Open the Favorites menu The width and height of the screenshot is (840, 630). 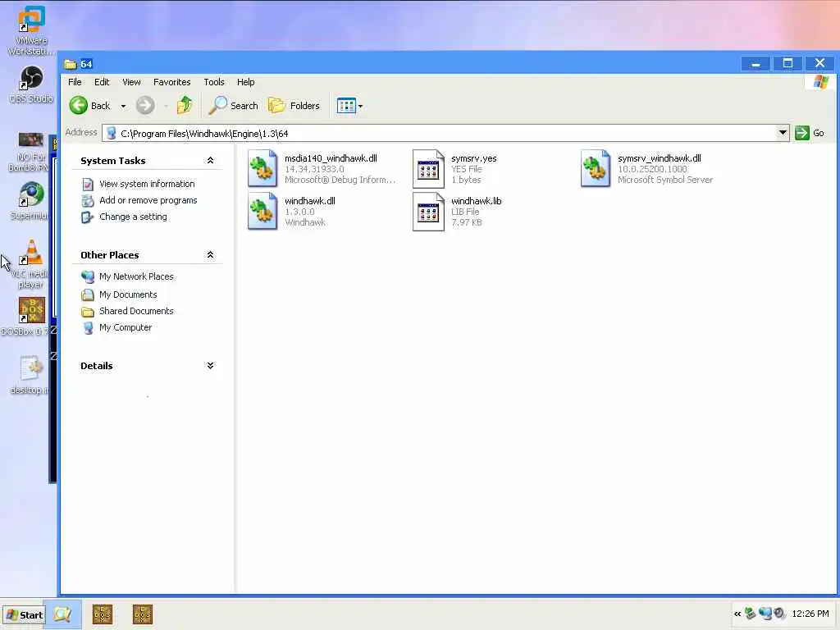click(172, 82)
